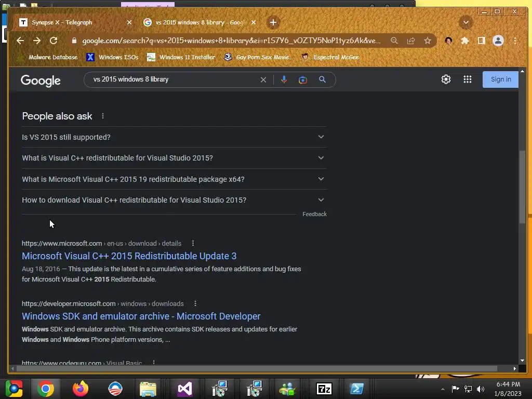Bookmark this page with the star icon
The image size is (532, 399).
pos(428,41)
